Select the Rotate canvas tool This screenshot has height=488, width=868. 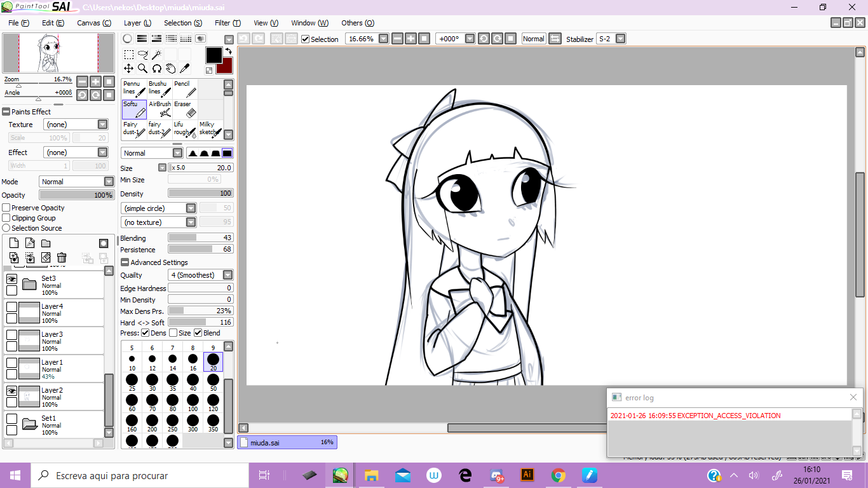(x=156, y=68)
